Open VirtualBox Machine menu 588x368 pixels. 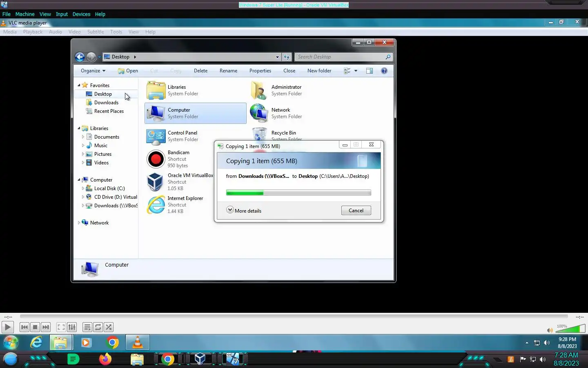pyautogui.click(x=25, y=14)
